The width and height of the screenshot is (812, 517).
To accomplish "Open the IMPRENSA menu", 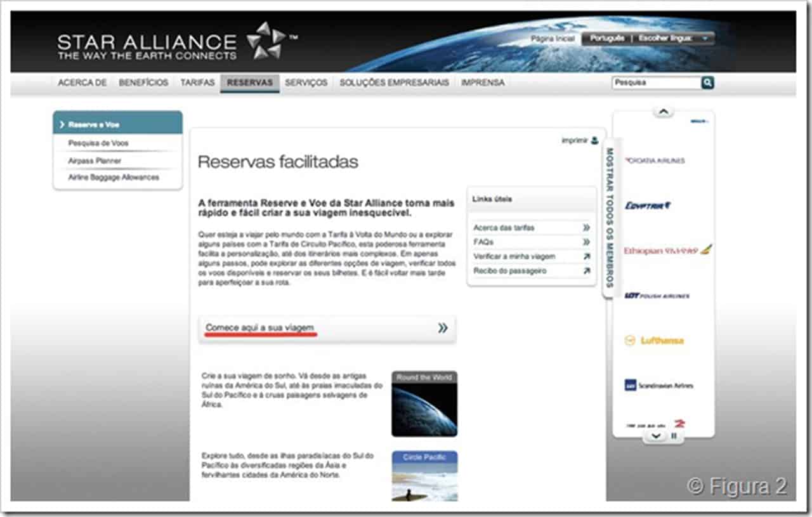I will (x=483, y=82).
